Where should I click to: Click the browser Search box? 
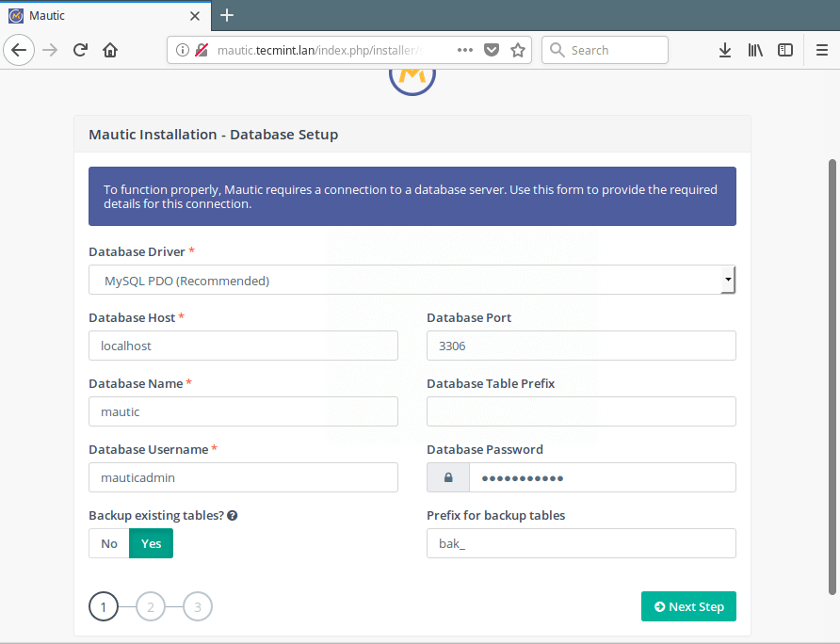tap(605, 50)
